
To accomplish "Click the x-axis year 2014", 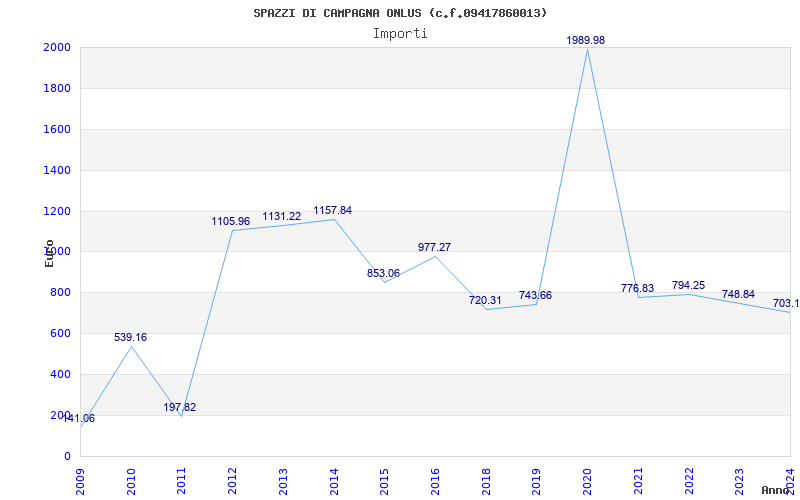I will pos(334,482).
